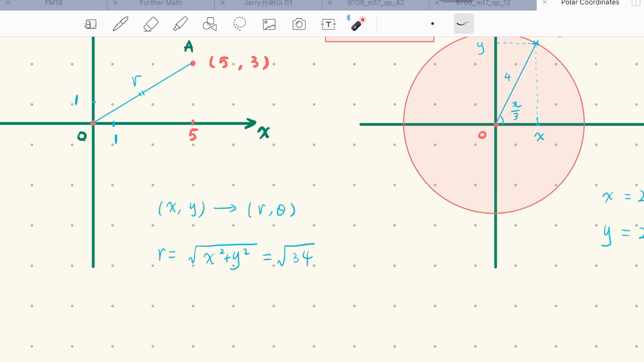This screenshot has height=362, width=644.
Task: Open the split view icon
Action: tap(636, 3)
